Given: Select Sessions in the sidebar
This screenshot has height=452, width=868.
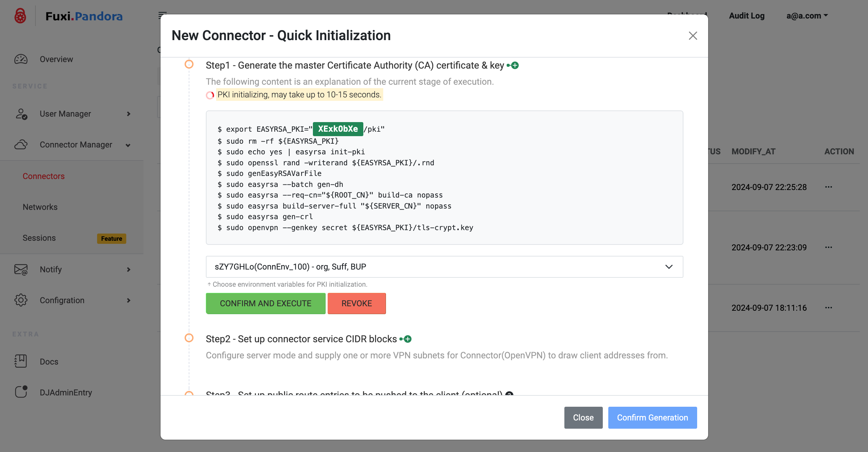Looking at the screenshot, I should [x=39, y=238].
